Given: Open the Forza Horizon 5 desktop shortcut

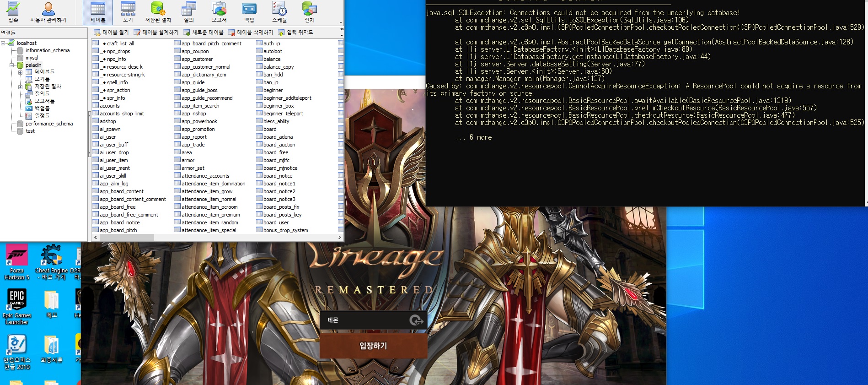Looking at the screenshot, I should [17, 262].
